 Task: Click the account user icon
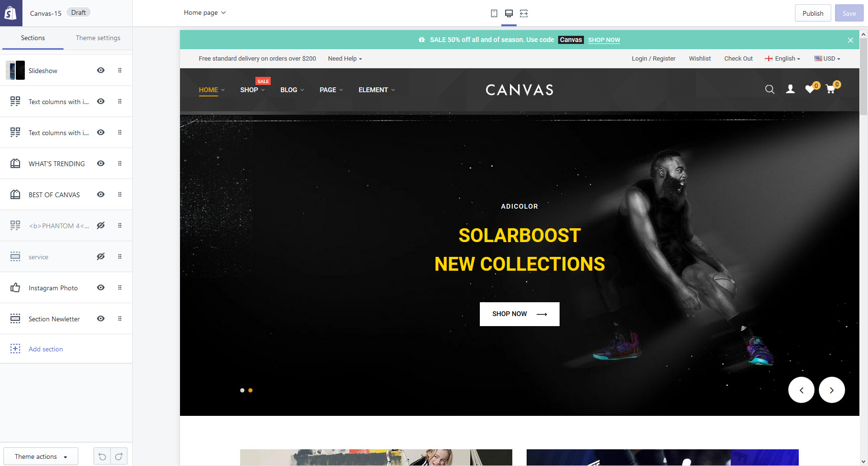click(x=791, y=89)
